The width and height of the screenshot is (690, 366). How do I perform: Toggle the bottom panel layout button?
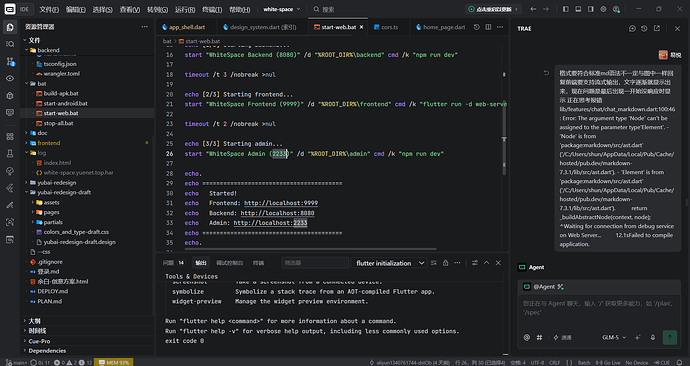click(x=578, y=9)
